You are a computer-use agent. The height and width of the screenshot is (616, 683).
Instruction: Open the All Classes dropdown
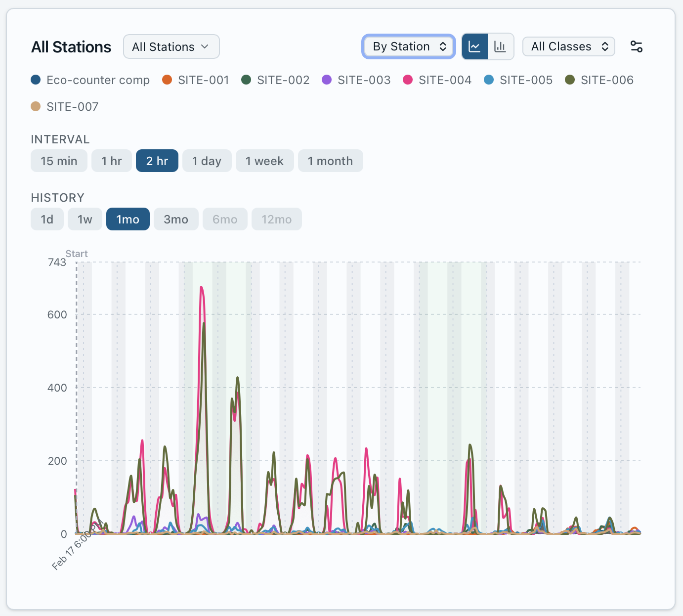568,46
